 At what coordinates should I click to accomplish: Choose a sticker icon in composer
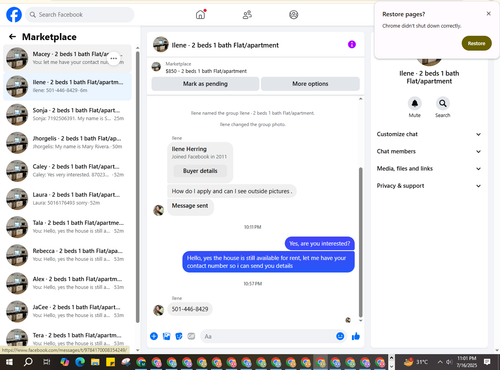pos(179,336)
